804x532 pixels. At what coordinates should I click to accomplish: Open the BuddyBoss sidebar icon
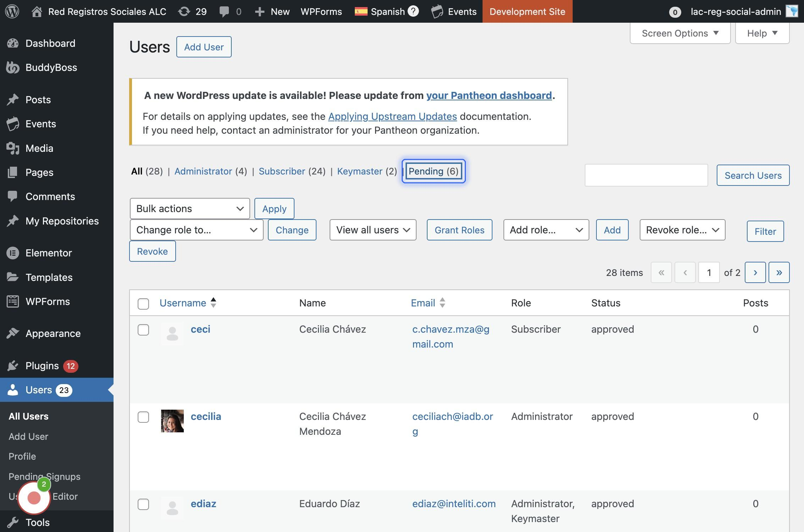point(13,67)
